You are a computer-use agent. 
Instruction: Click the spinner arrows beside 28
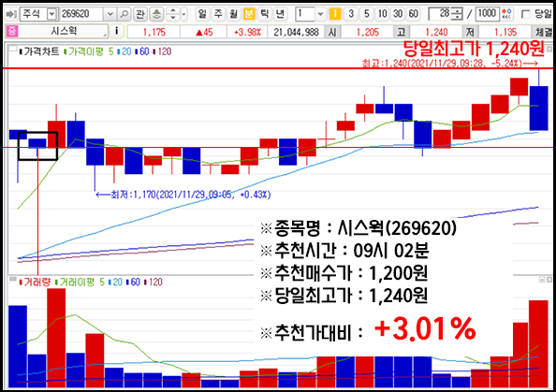tap(458, 14)
